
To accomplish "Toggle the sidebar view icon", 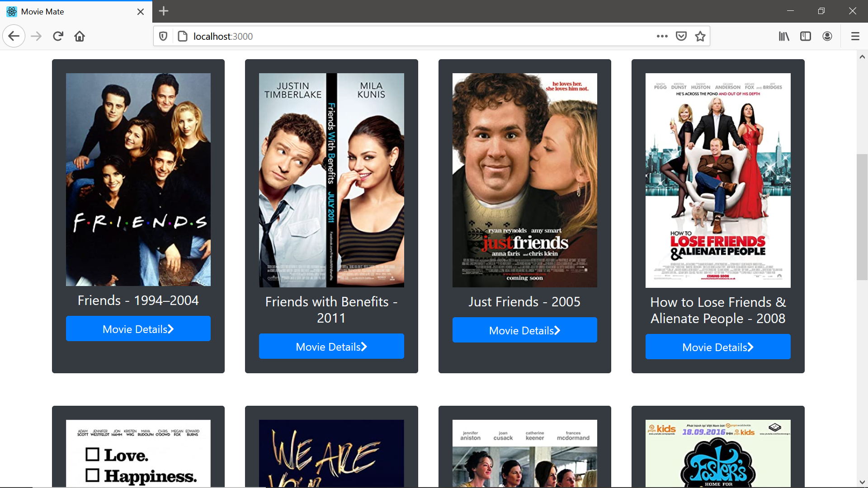I will click(x=805, y=36).
